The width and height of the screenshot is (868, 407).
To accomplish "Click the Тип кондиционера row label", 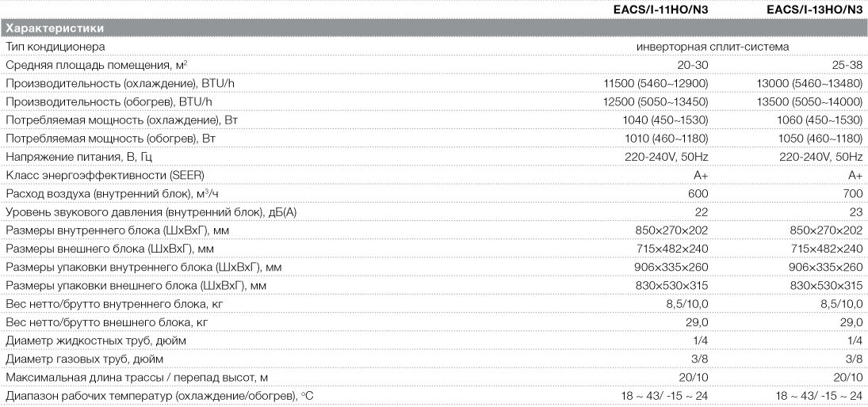I will (55, 47).
